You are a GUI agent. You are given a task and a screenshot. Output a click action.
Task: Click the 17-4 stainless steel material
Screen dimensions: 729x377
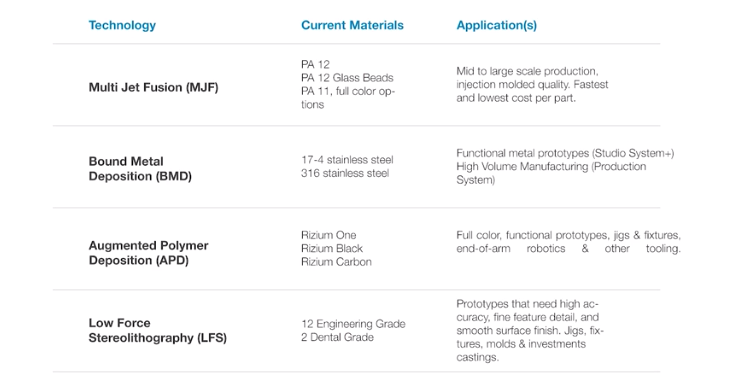[x=347, y=160]
